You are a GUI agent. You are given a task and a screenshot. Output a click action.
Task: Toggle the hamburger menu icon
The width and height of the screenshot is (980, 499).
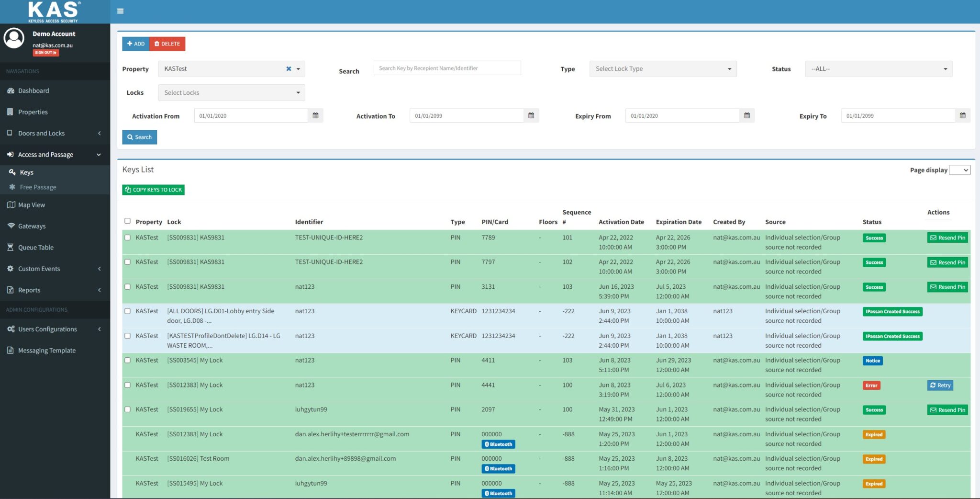[120, 11]
